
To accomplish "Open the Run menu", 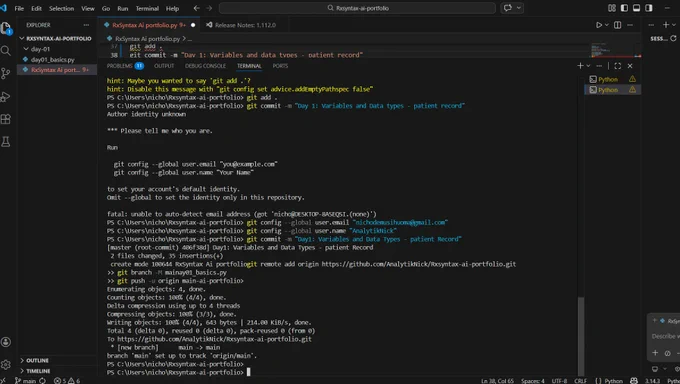I will point(123,8).
